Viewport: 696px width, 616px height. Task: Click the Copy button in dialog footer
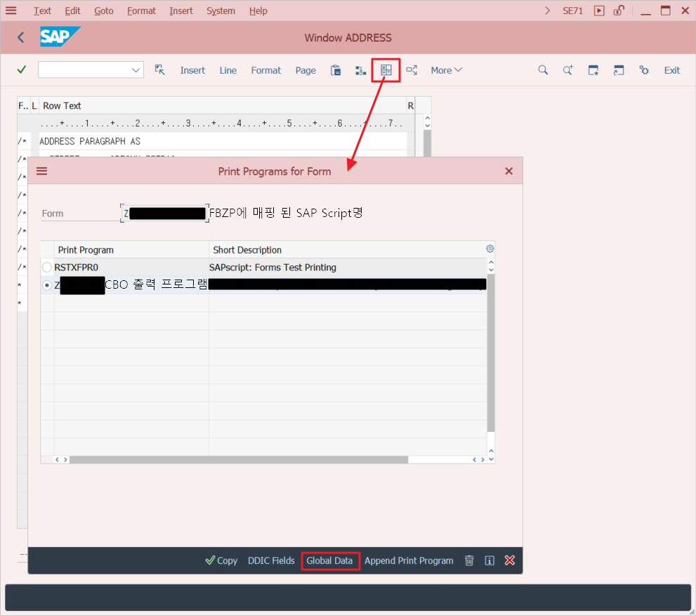[221, 561]
